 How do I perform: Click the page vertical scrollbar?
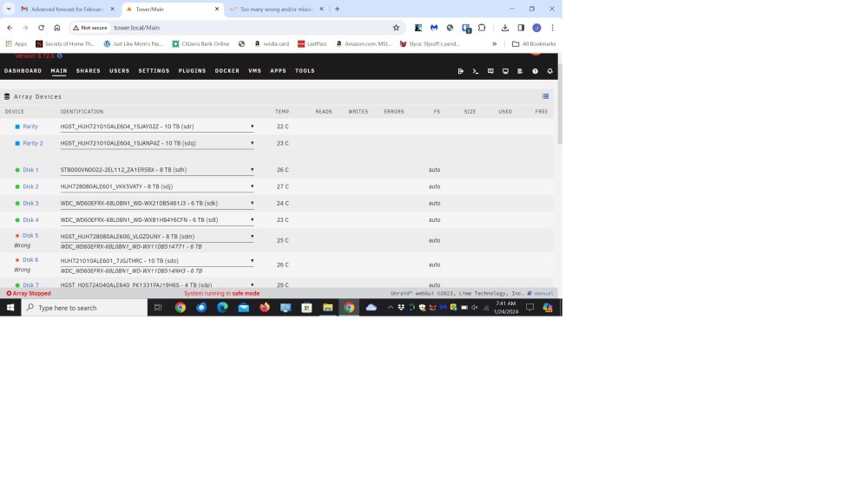pos(560,105)
